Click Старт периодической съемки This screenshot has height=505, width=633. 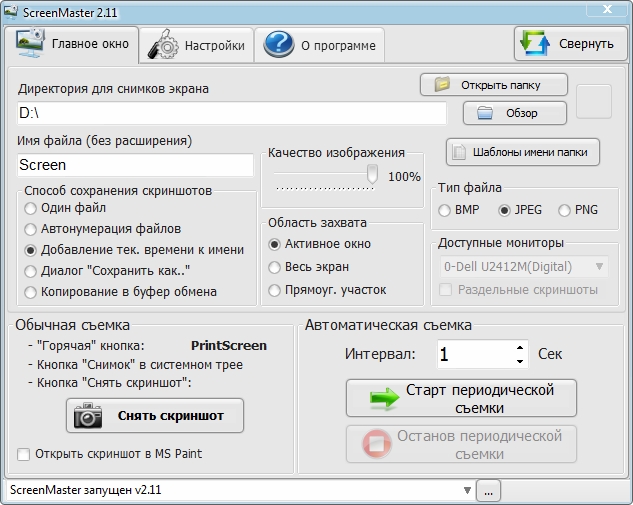point(461,398)
